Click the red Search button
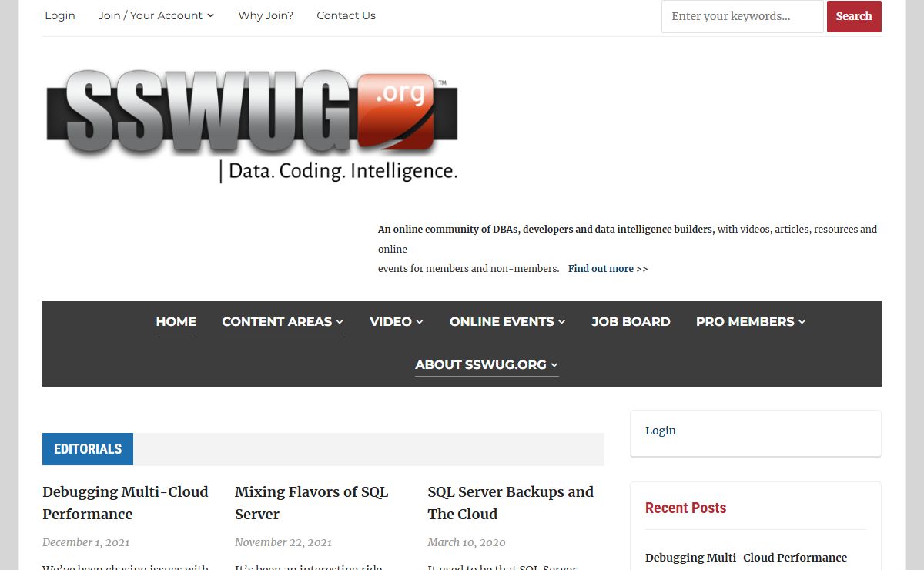This screenshot has height=570, width=924. (x=854, y=16)
